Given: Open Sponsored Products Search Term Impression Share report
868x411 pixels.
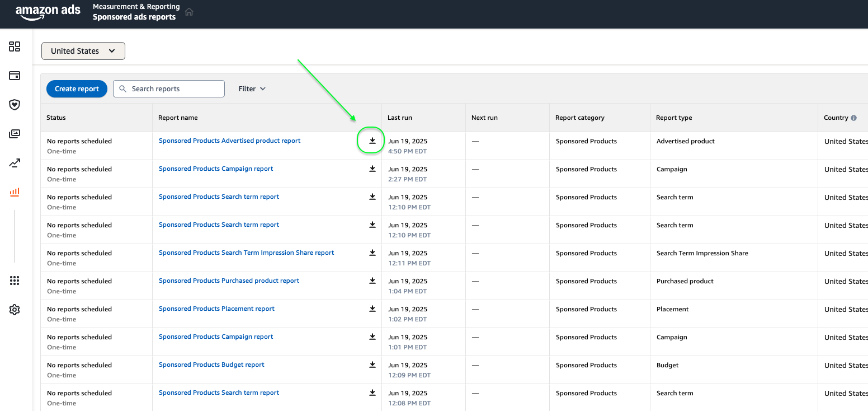Looking at the screenshot, I should (x=246, y=253).
